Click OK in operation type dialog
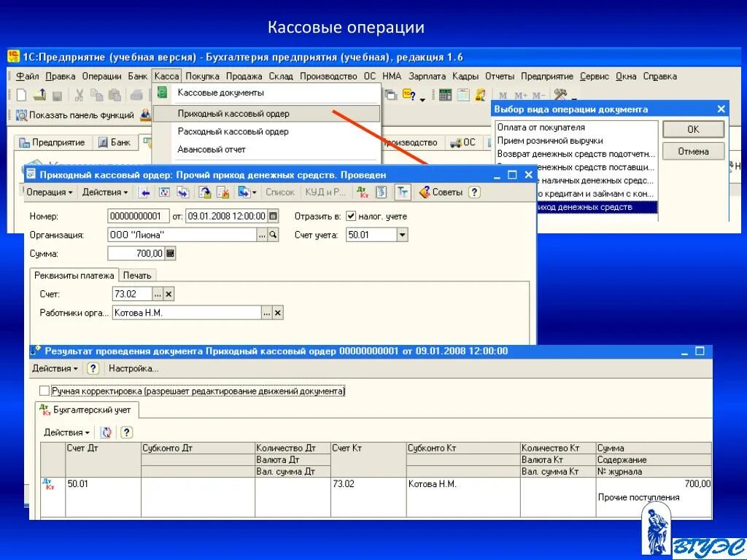747x560 pixels. (693, 129)
